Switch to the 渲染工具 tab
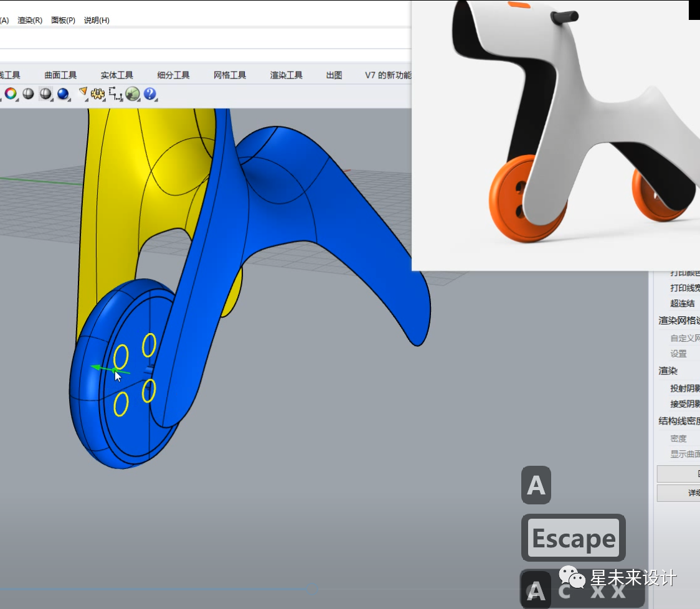The height and width of the screenshot is (609, 700). coord(286,75)
